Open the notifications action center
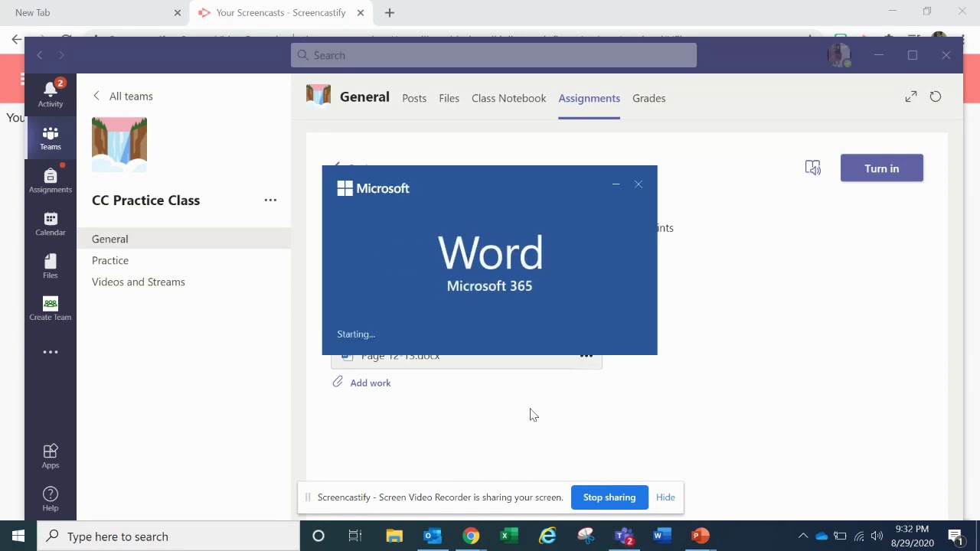 point(955,536)
